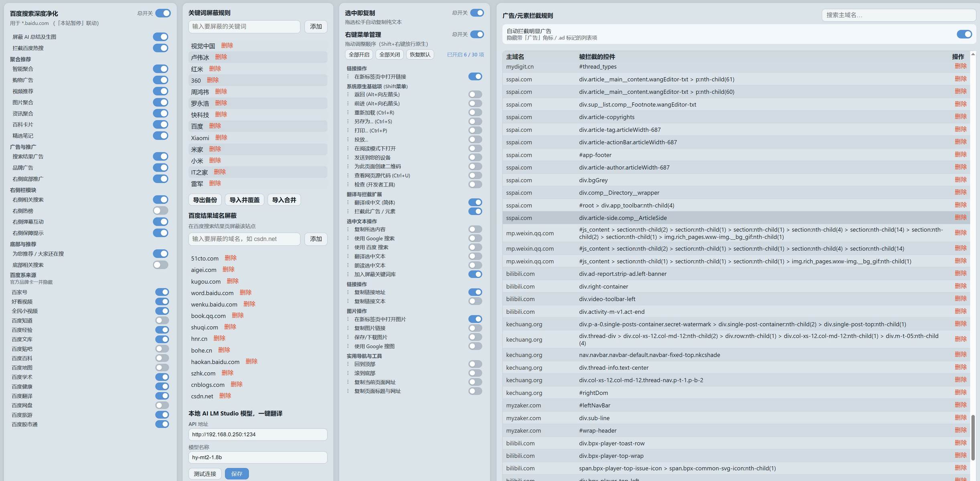The image size is (980, 481).
Task: Grab the drag handle beside 返回 (Alt+向左箭头)
Action: tap(348, 95)
